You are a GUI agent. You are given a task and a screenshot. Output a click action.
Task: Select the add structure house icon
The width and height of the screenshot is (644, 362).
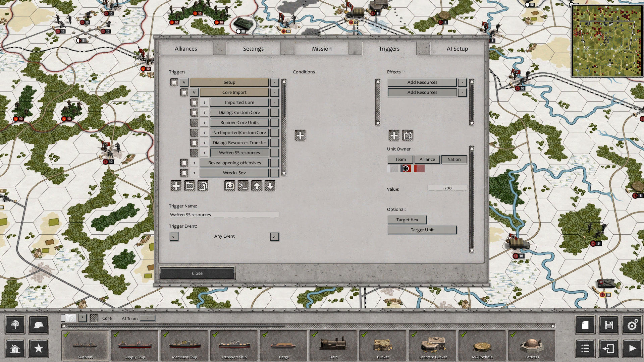tap(15, 348)
